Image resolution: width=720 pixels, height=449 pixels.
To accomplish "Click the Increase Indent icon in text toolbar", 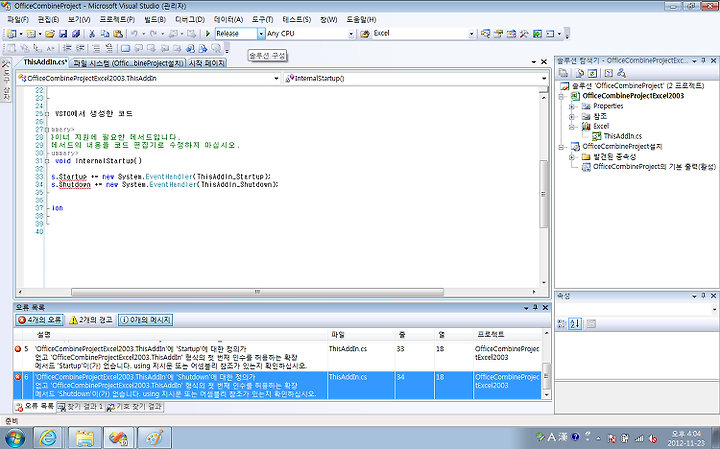I will coord(80,48).
